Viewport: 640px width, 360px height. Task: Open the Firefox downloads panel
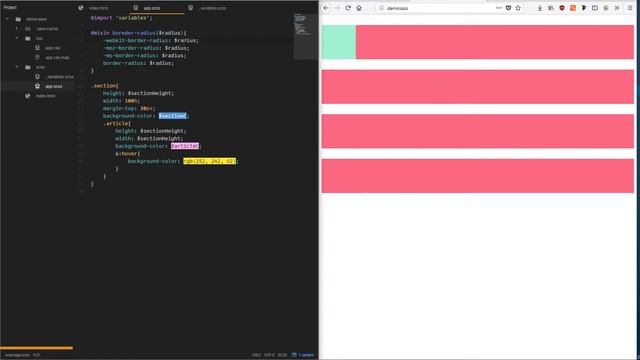[540, 8]
